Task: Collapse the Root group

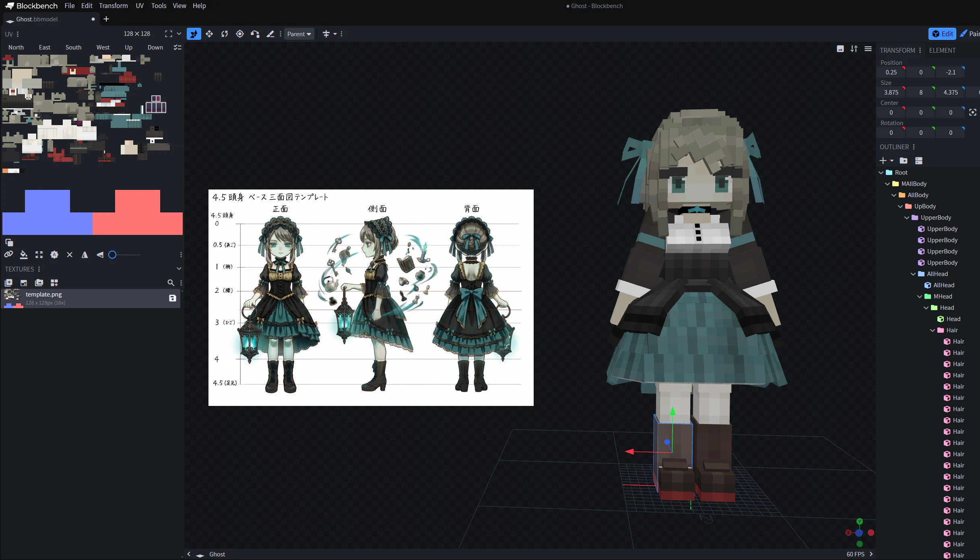Action: (x=881, y=173)
